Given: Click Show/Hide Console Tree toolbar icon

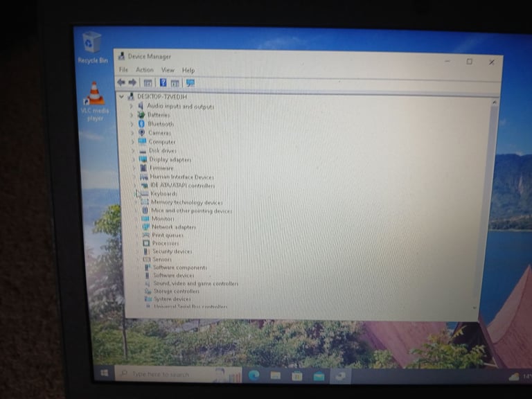Looking at the screenshot, I should 148,83.
